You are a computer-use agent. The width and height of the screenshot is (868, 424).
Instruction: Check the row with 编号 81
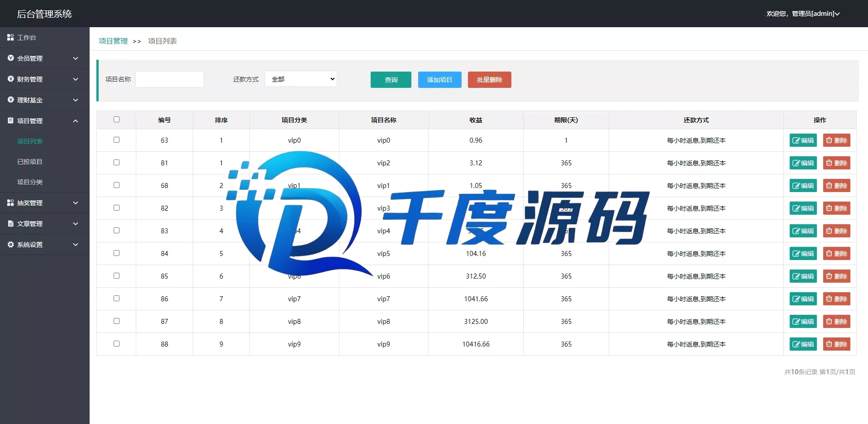(116, 163)
